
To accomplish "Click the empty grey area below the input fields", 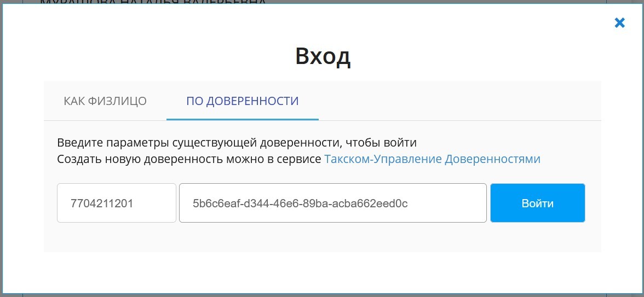I will point(322,238).
